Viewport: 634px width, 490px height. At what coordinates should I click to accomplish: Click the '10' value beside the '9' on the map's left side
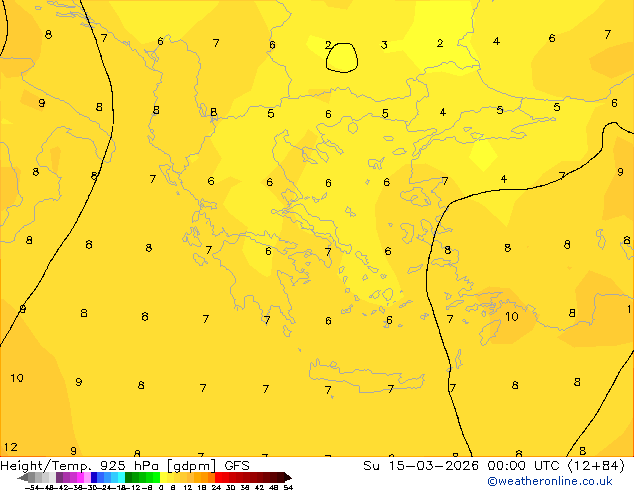click(x=17, y=378)
